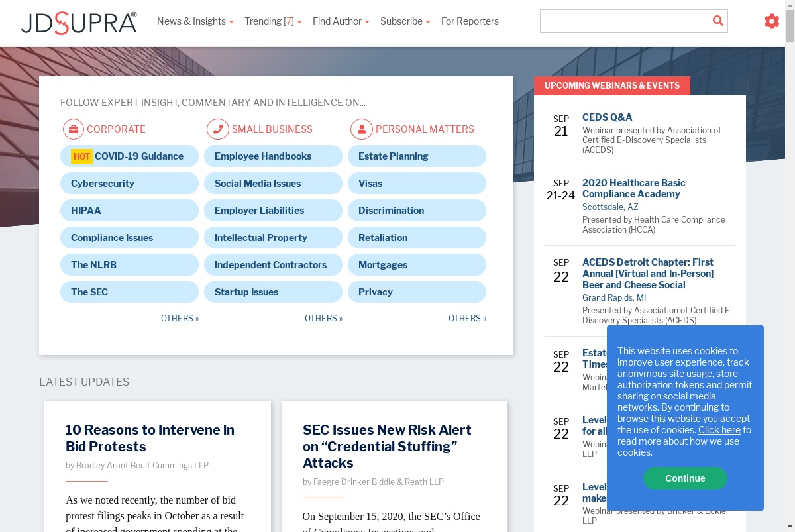Accept cookies with Continue button
Screen dimensions: 795x532
coord(685,478)
